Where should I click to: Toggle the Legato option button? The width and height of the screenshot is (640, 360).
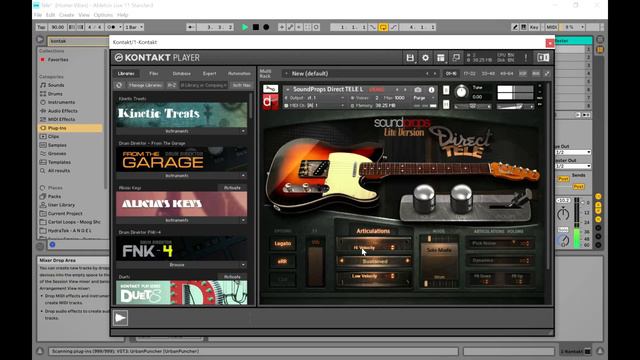pos(282,244)
